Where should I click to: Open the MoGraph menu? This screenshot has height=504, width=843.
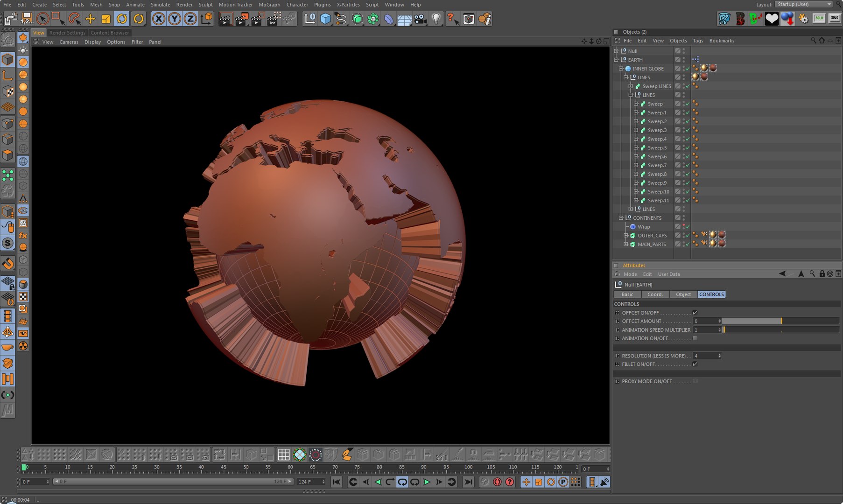[x=269, y=5]
